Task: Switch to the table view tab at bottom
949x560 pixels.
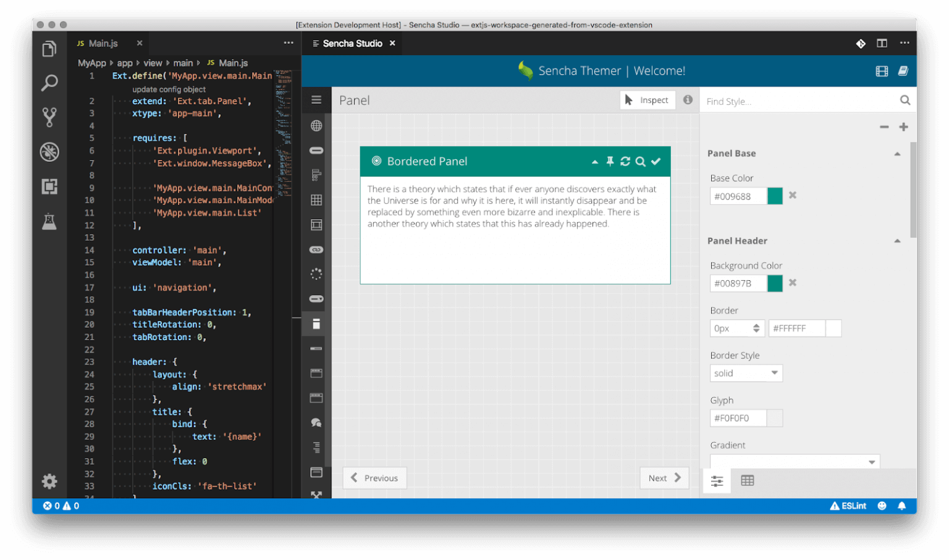Action: [747, 480]
